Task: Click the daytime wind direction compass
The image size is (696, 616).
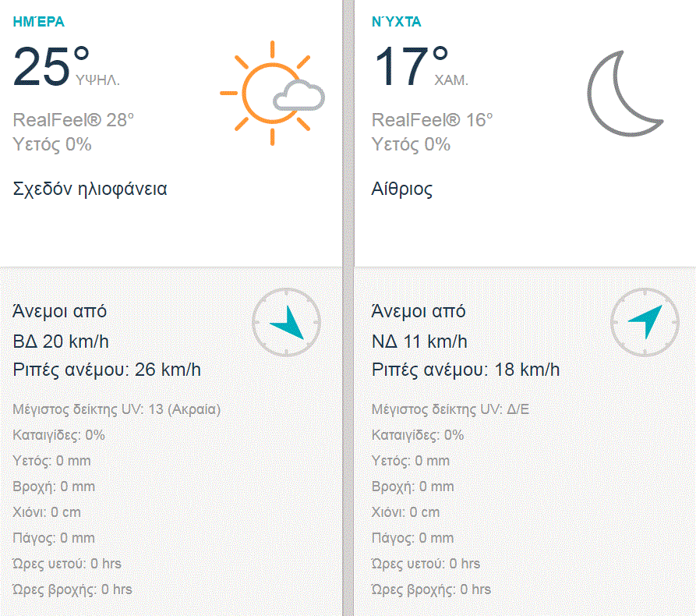Action: pyautogui.click(x=286, y=322)
